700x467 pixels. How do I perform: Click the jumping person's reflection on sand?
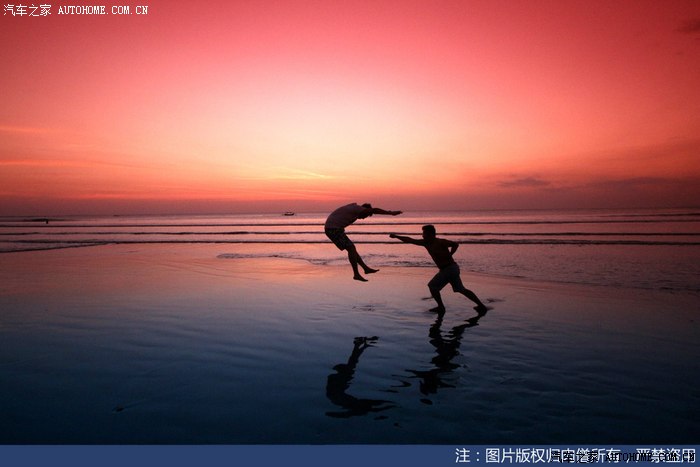click(x=346, y=380)
